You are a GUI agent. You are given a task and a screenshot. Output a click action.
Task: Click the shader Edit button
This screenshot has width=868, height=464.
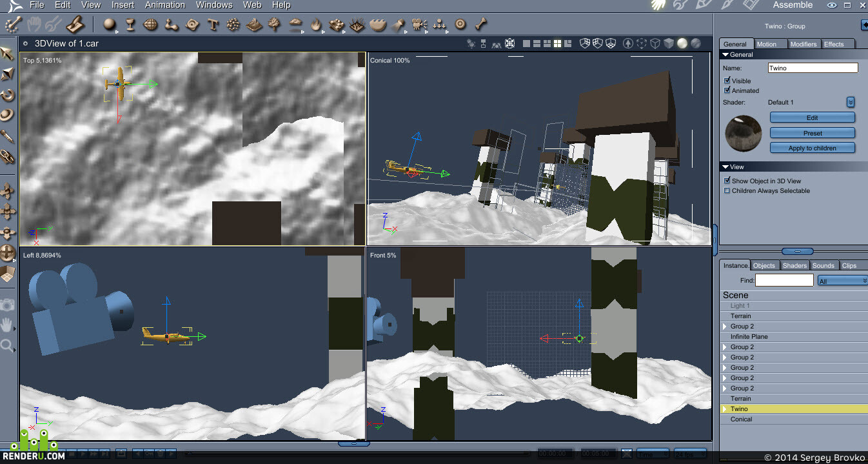coord(813,117)
